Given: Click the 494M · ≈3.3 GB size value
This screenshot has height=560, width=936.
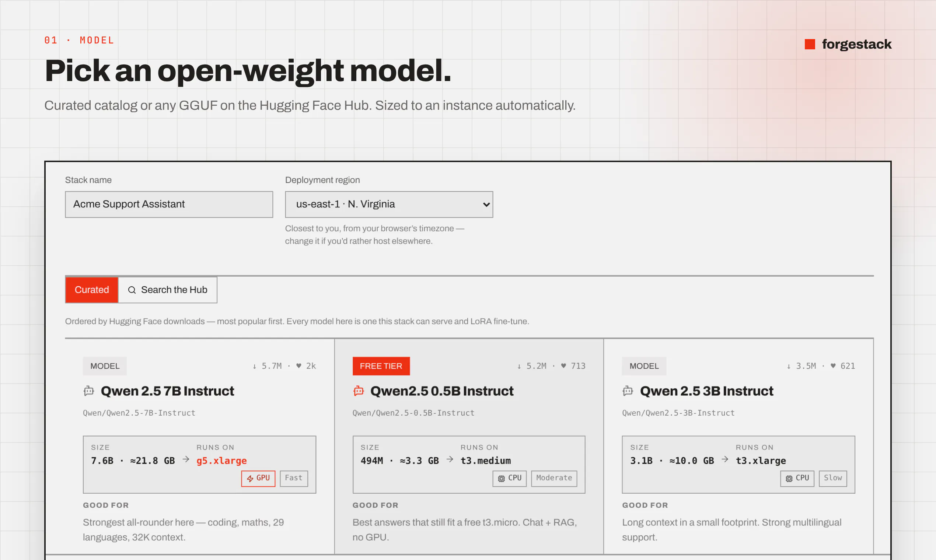Looking at the screenshot, I should [x=400, y=461].
